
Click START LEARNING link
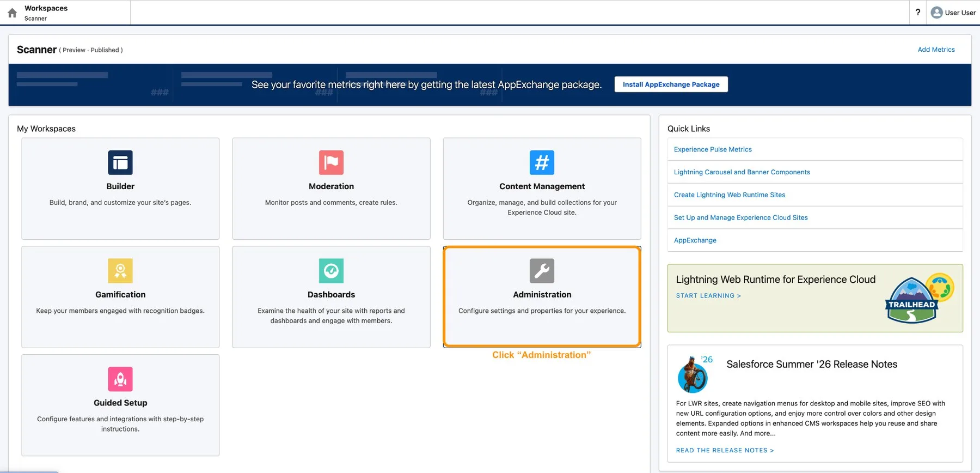tap(708, 296)
